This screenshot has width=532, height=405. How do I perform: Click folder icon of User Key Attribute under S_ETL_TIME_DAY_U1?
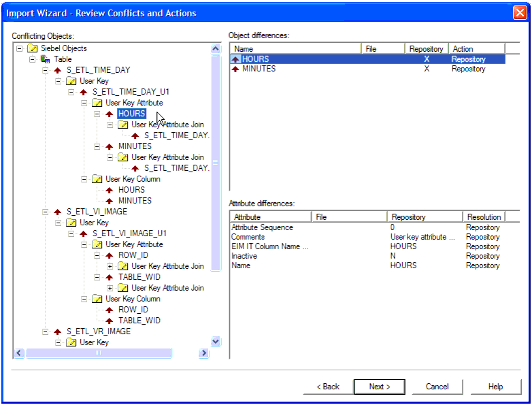point(97,103)
